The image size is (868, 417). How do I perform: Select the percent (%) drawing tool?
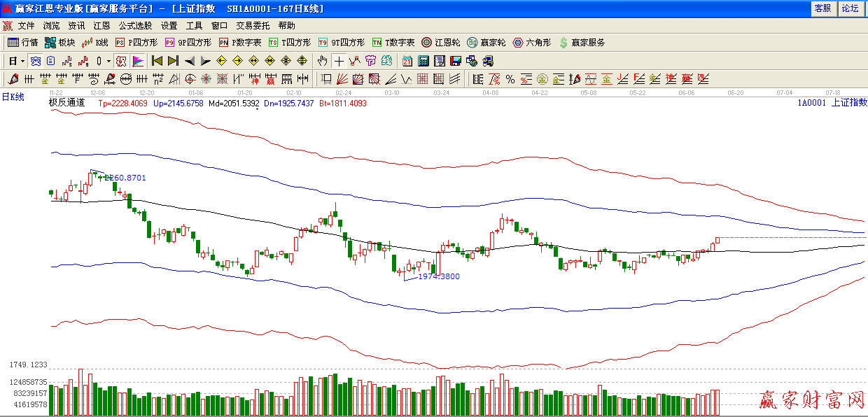510,79
